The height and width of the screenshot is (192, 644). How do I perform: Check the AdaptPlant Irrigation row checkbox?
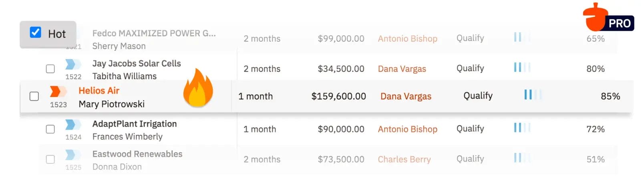50,129
